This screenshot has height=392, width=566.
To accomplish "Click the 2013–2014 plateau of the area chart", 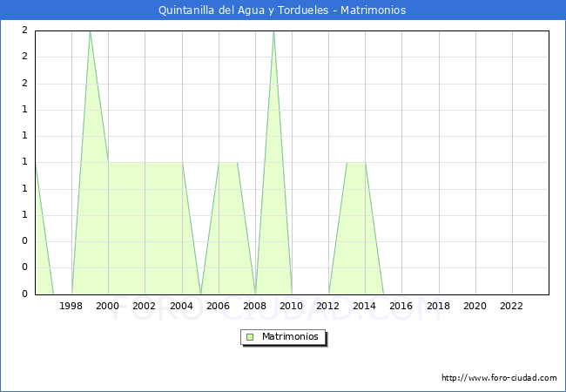I will click(x=356, y=163).
